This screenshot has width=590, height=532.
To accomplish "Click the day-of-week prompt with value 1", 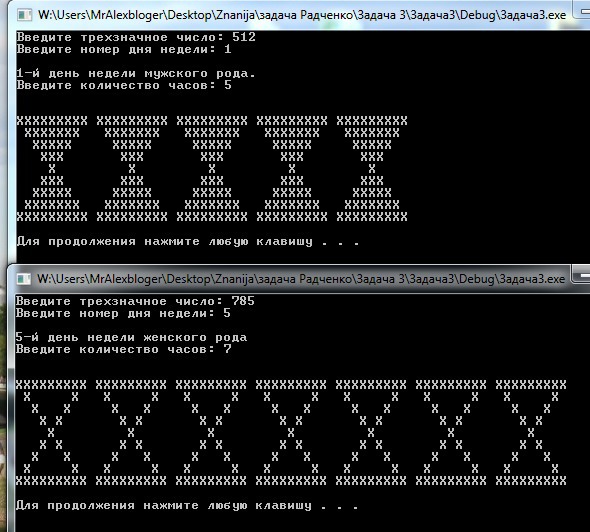I will coord(124,49).
